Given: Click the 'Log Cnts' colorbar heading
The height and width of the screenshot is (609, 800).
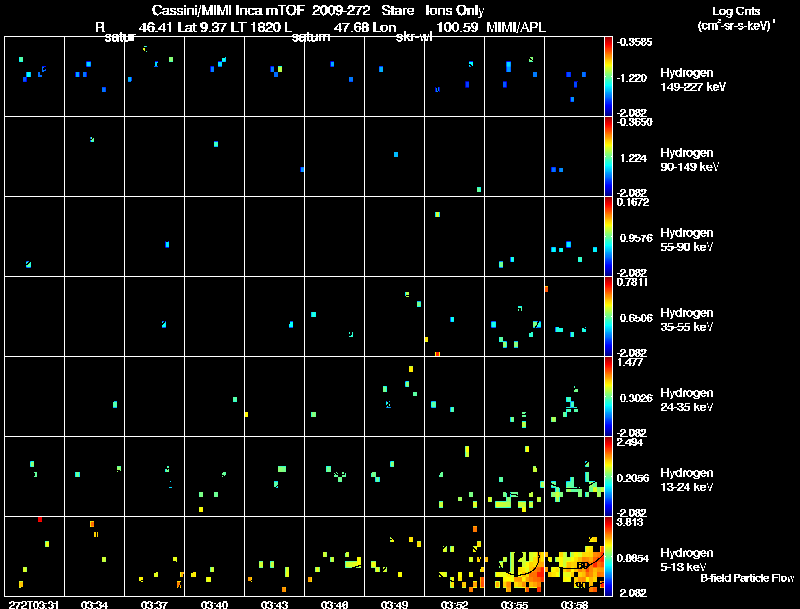Looking at the screenshot, I should point(735,11).
